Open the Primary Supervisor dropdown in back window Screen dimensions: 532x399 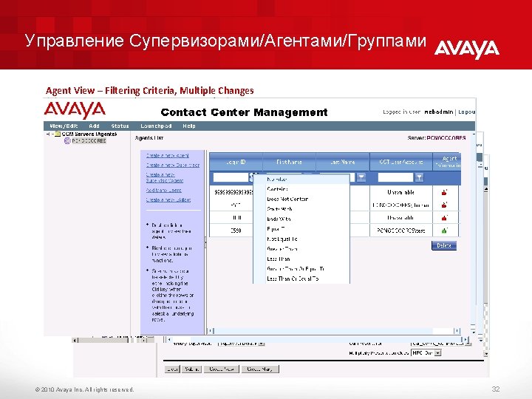[x=262, y=344]
